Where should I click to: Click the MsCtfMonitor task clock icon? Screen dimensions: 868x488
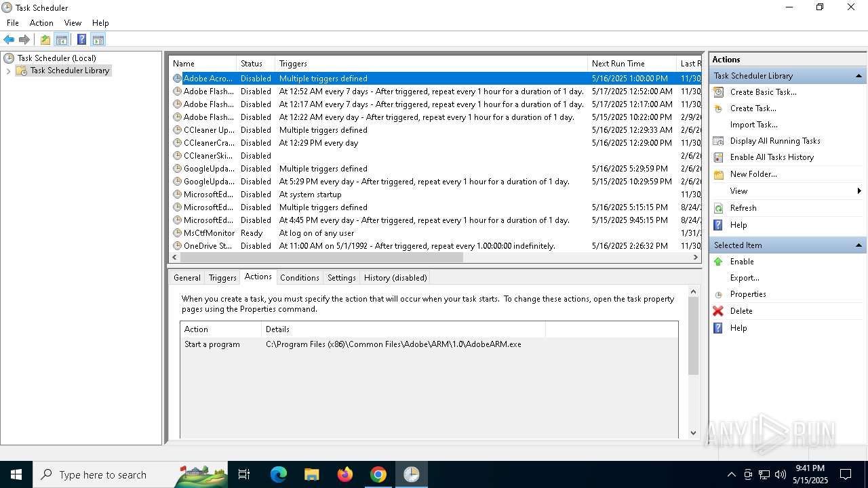[178, 233]
